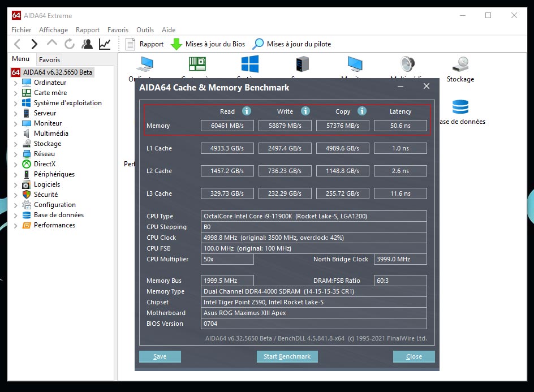The width and height of the screenshot is (534, 392).
Task: Click the Rapport toolbar label
Action: click(152, 44)
